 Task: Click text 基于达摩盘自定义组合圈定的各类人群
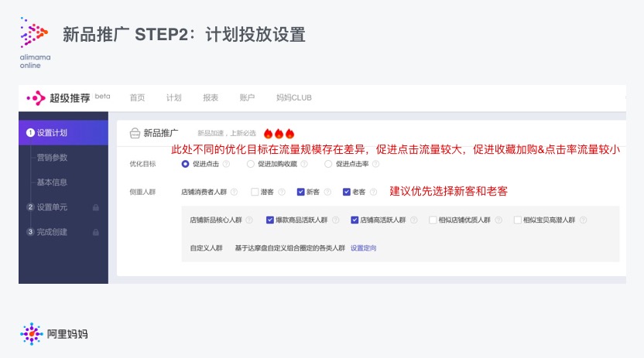coord(290,248)
